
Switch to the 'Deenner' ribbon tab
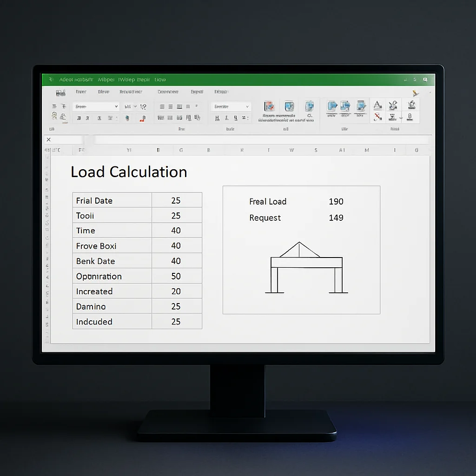coord(168,92)
